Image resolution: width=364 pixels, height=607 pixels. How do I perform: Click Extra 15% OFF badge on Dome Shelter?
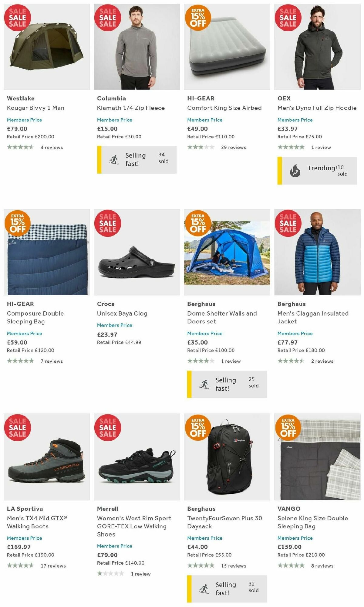pyautogui.click(x=198, y=222)
